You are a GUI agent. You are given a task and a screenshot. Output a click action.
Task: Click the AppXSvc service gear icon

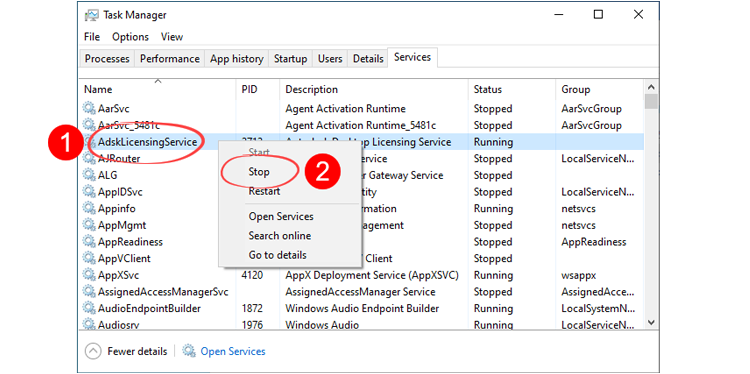[x=89, y=275]
